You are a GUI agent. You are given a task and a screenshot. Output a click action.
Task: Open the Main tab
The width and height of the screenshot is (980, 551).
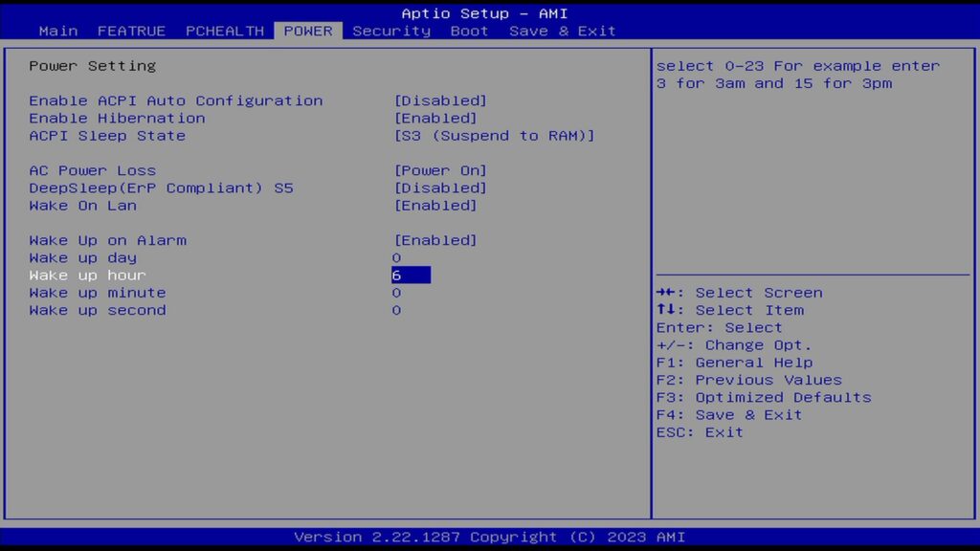coord(58,31)
